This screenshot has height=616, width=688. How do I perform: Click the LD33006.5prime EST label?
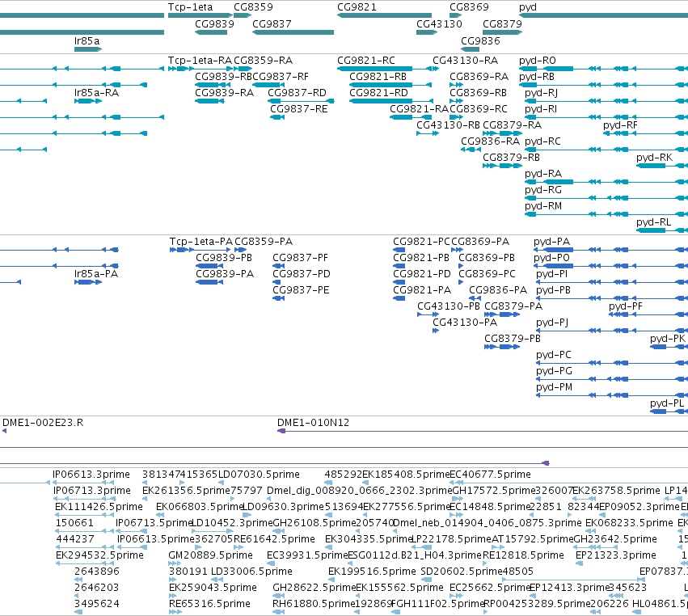click(252, 572)
